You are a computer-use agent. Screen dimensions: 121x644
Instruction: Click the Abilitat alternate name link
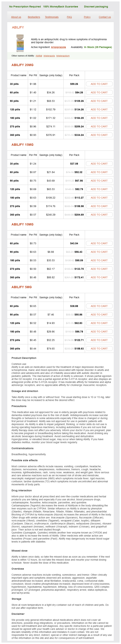[x=39, y=56]
